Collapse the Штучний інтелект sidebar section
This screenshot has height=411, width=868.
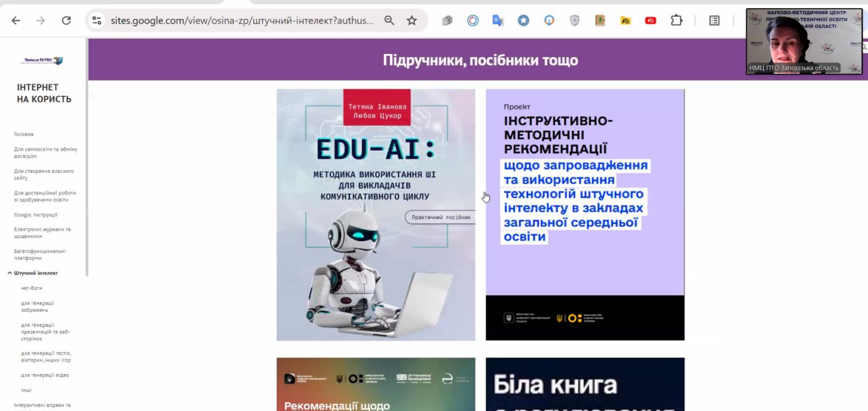[10, 273]
